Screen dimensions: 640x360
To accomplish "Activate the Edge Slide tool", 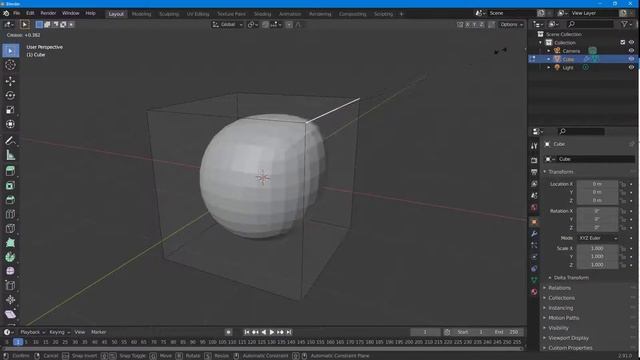I will pos(10,285).
